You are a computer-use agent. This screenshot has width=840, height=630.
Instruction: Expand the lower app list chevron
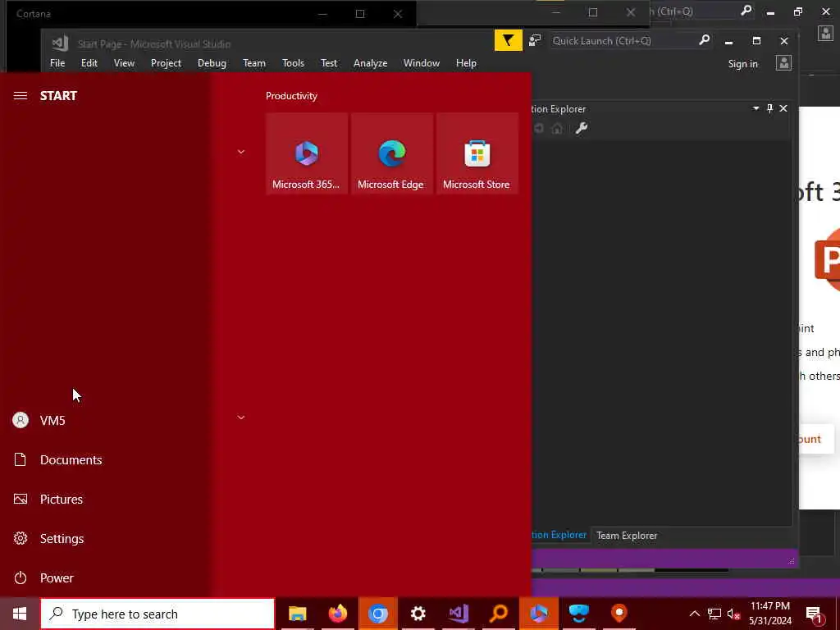(x=241, y=417)
